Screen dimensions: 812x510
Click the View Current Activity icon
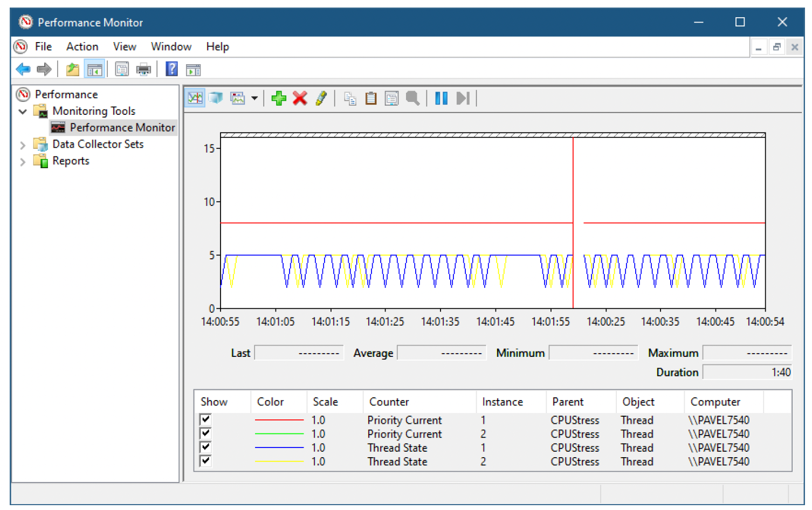coord(195,98)
